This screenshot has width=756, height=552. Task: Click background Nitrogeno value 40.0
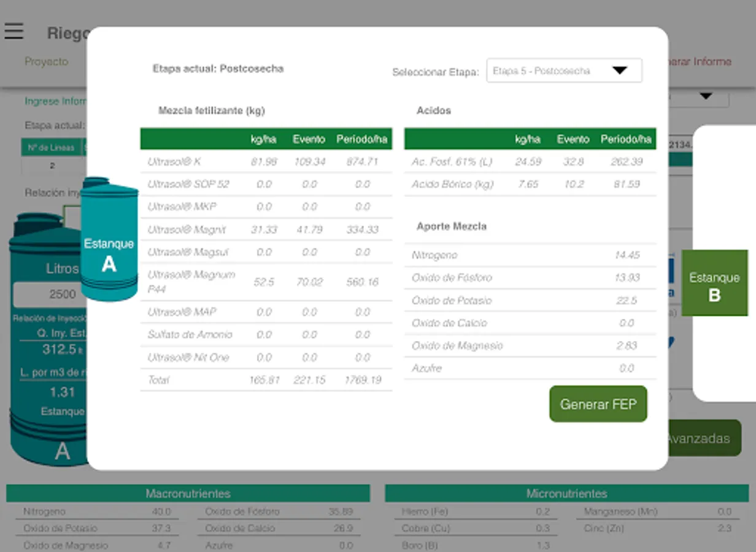[162, 512]
